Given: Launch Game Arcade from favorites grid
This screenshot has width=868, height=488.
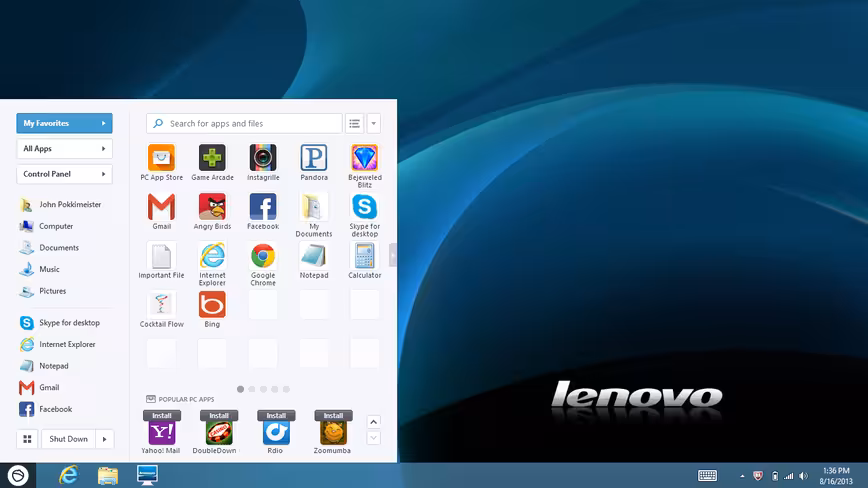Looking at the screenshot, I should click(x=212, y=158).
